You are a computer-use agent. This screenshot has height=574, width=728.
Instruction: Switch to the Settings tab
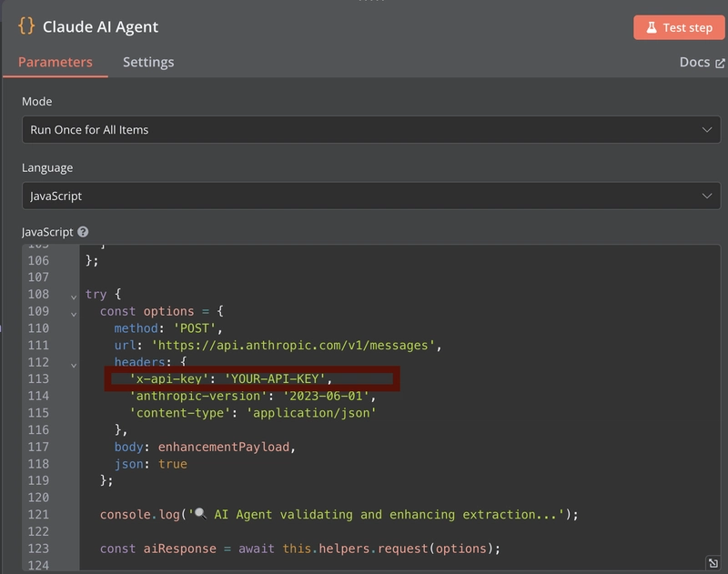coord(148,62)
